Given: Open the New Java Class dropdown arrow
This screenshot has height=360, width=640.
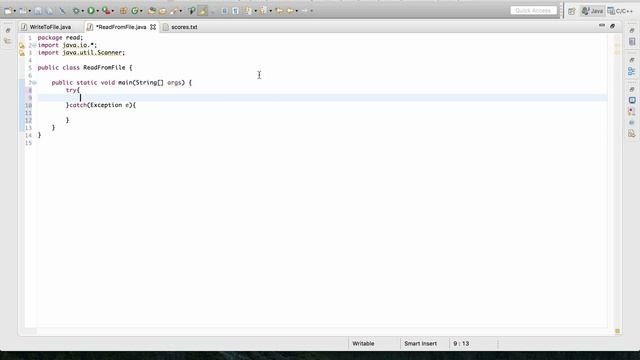Looking at the screenshot, I should [x=141, y=11].
